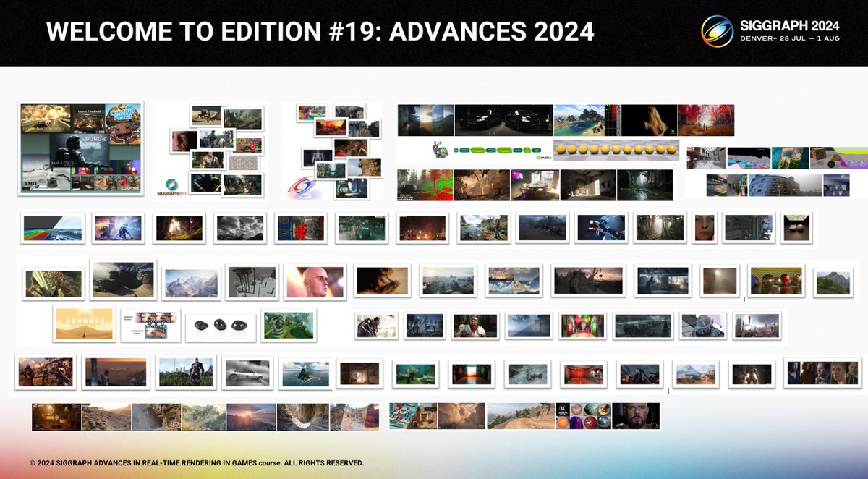Select the 'WELCOME TO EDITION #19: ADVANCES 2024' title
Screen dimensions: 868x479
[320, 31]
